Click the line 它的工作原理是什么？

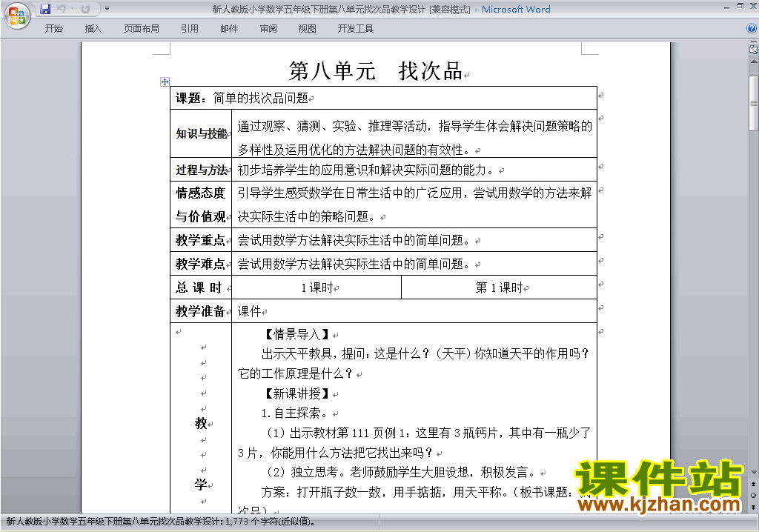pos(295,373)
